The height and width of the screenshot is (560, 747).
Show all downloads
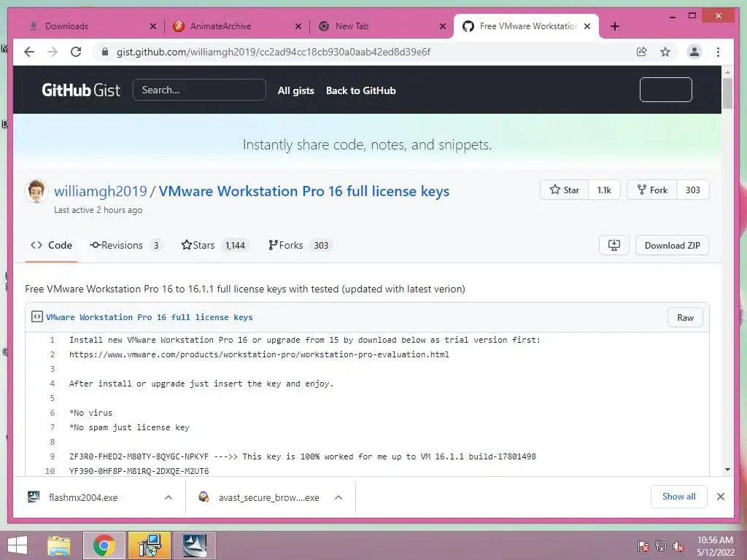pos(679,497)
